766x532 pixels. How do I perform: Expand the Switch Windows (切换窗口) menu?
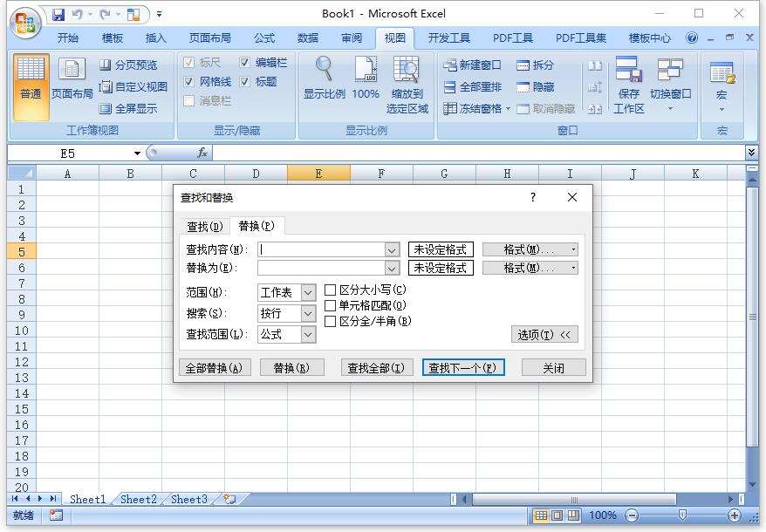tap(670, 108)
